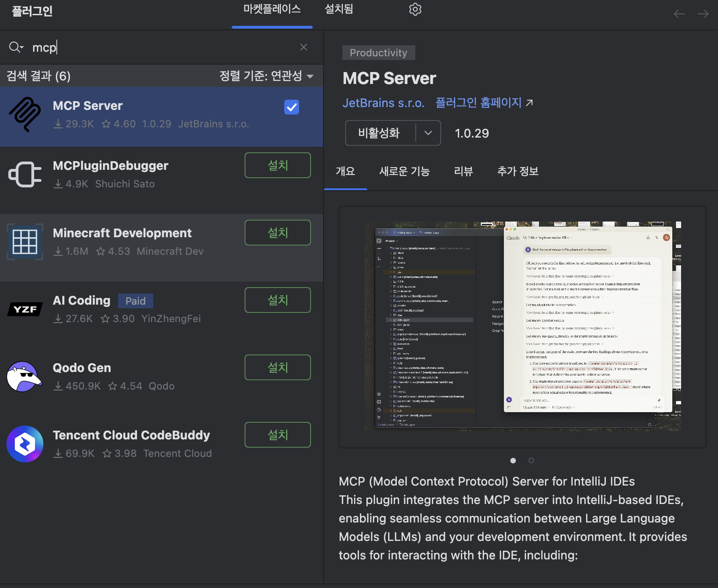Viewport: 718px width, 588px height.
Task: Open the plugin settings gear icon
Action: [x=415, y=9]
